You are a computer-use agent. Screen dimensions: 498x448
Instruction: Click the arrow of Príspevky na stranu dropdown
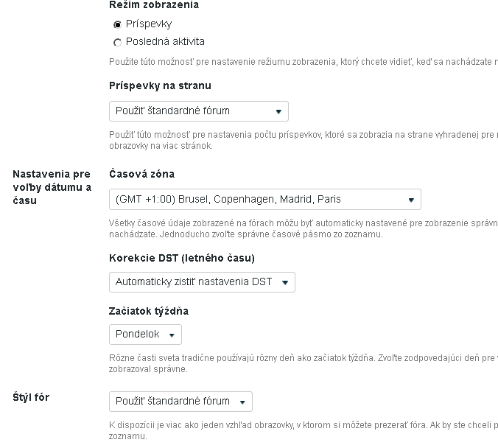tap(278, 111)
